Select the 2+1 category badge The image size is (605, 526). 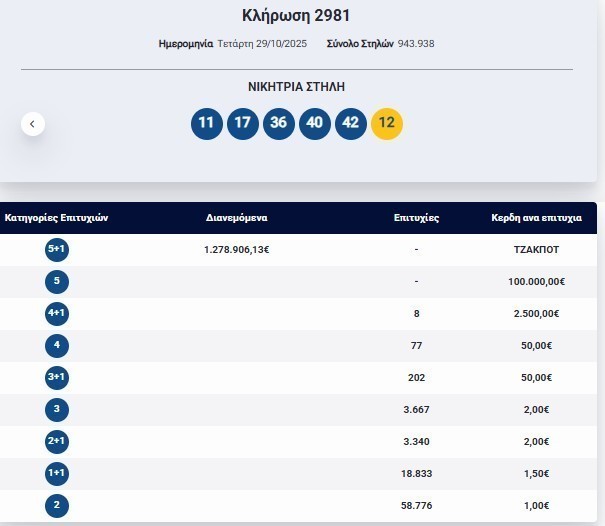[57, 442]
